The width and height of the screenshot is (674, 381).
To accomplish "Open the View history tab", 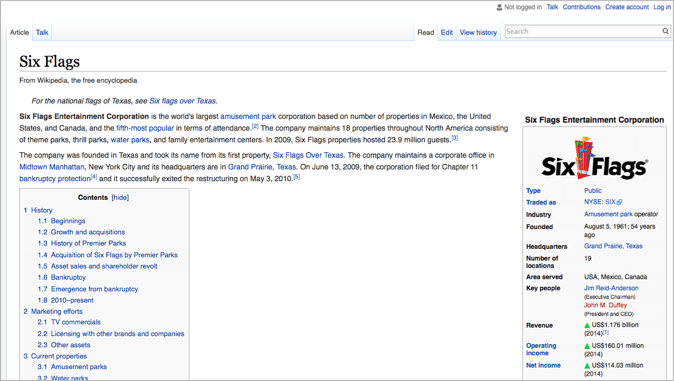I will 478,32.
